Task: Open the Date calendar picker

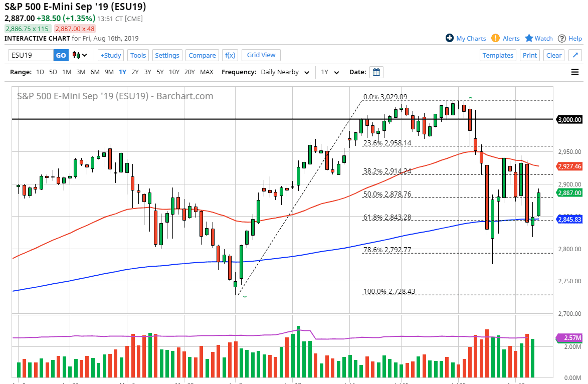Action: (376, 72)
